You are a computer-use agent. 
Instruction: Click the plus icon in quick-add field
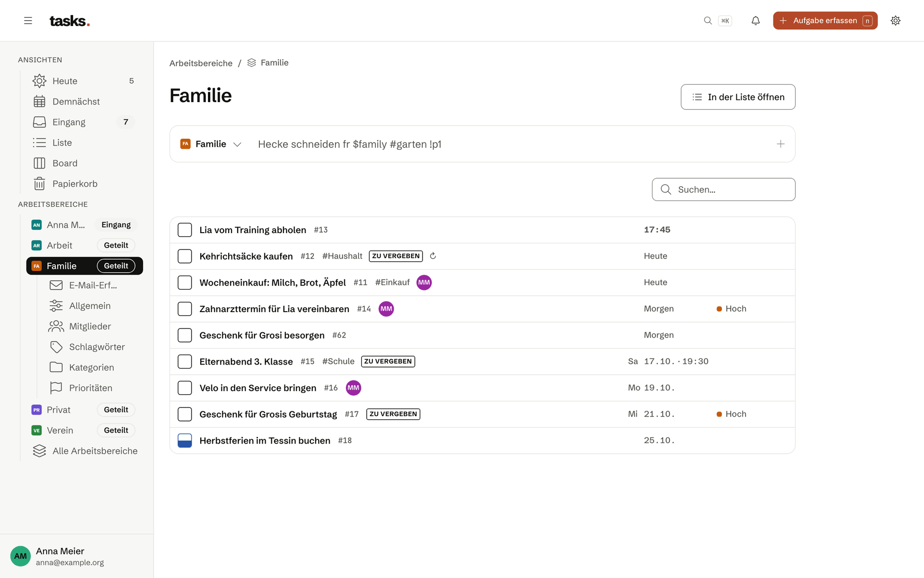pos(781,144)
